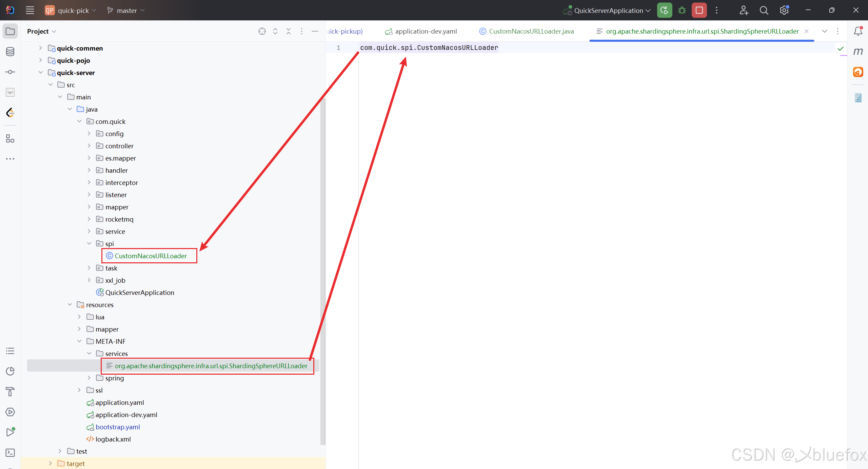The image size is (868, 469).
Task: Click the Search Everywhere magnifier icon
Action: (764, 11)
